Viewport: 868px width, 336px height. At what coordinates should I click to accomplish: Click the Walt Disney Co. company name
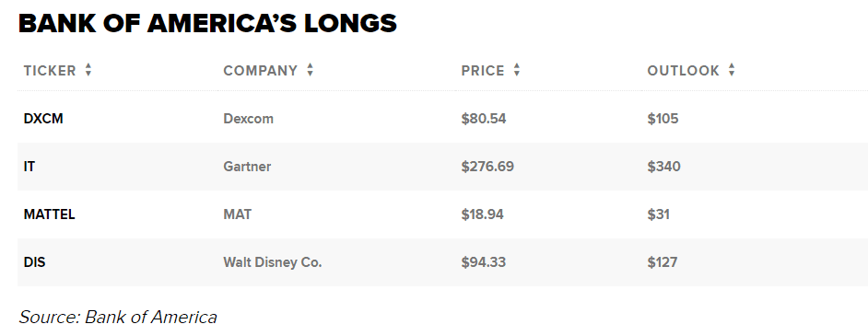tap(273, 262)
